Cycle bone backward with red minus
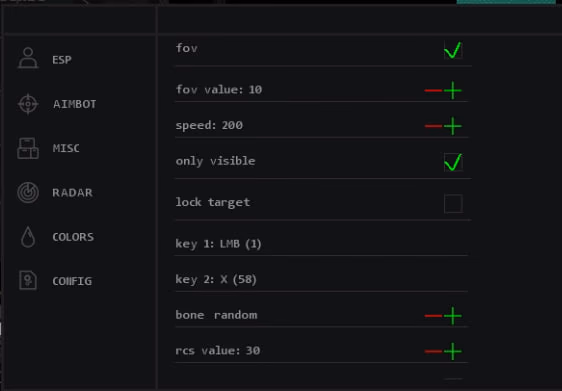This screenshot has height=391, width=562. coord(433,316)
